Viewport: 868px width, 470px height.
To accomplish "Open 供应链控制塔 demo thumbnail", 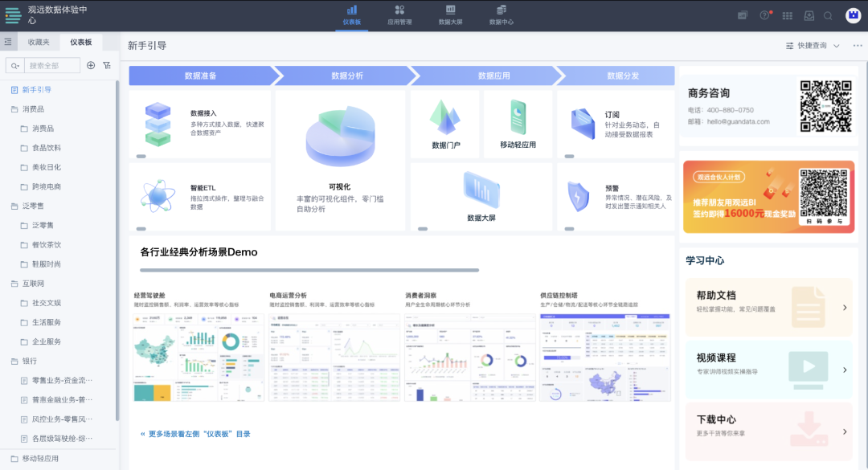I will (605, 358).
